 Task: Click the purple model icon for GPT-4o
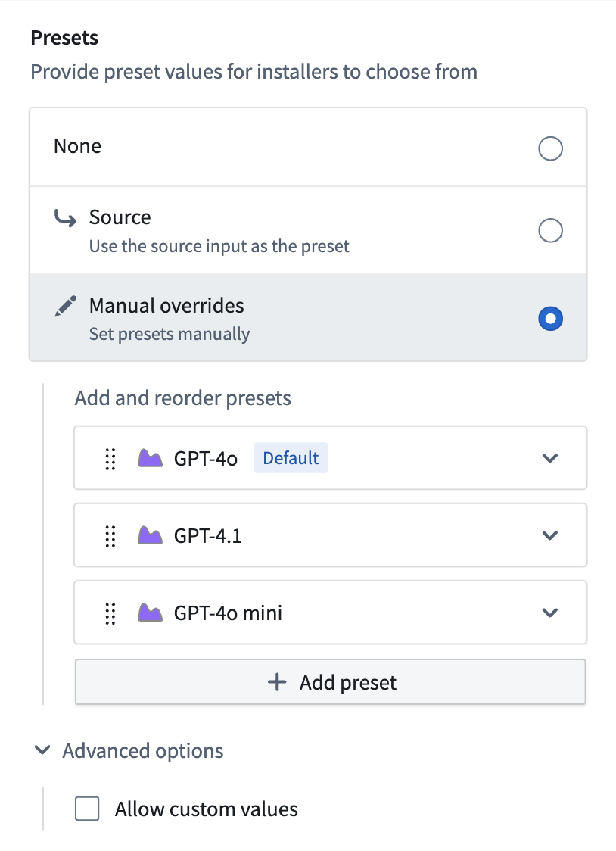point(150,458)
